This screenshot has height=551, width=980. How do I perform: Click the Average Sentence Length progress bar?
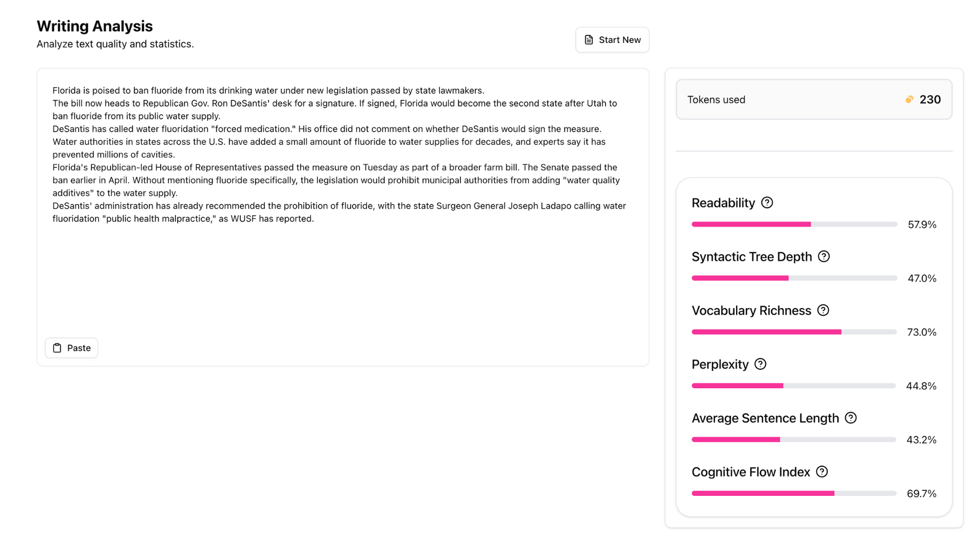tap(794, 440)
